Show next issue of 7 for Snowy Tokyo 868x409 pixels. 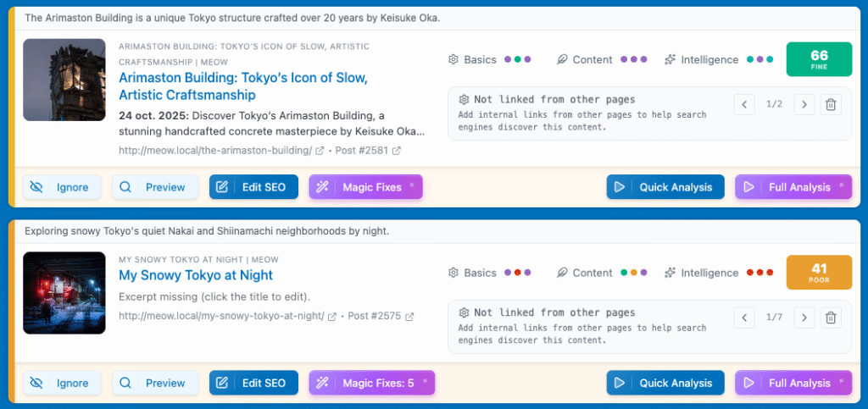(804, 318)
